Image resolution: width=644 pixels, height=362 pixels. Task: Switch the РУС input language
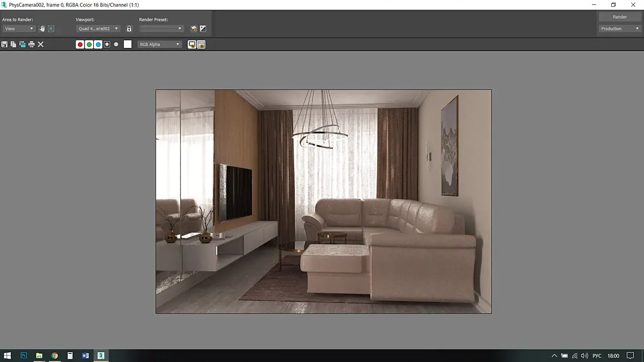click(597, 355)
